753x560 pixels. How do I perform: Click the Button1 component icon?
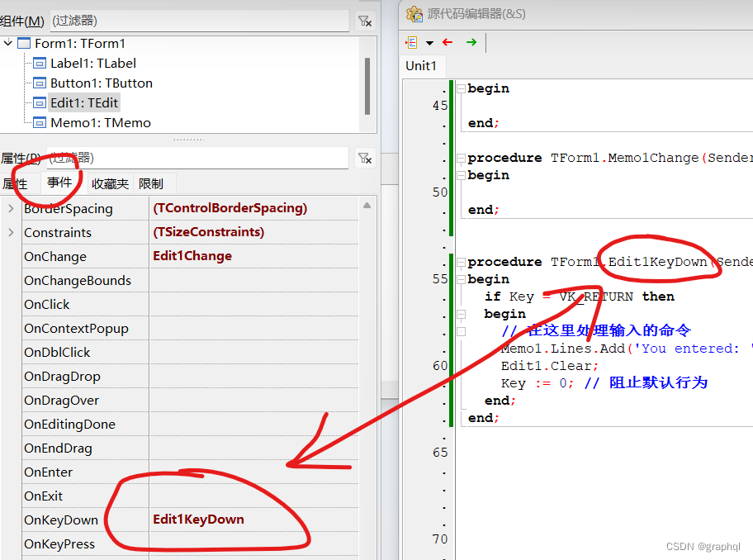pos(40,83)
